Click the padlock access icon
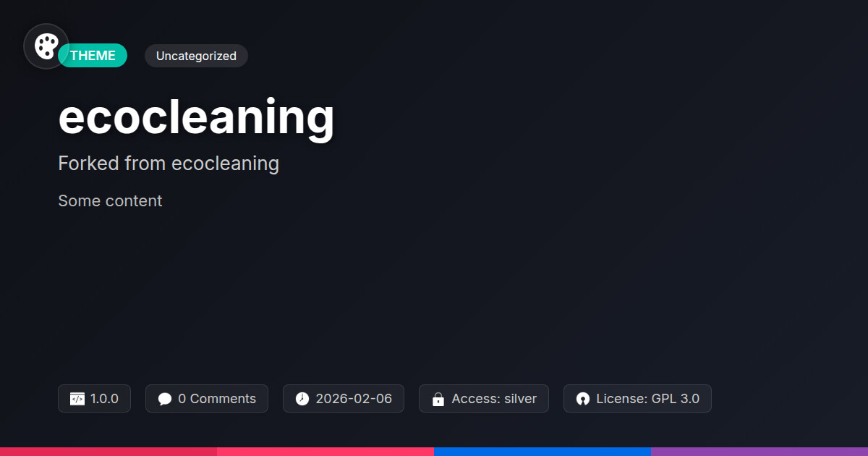Viewport: 868px width, 456px height. [438, 399]
